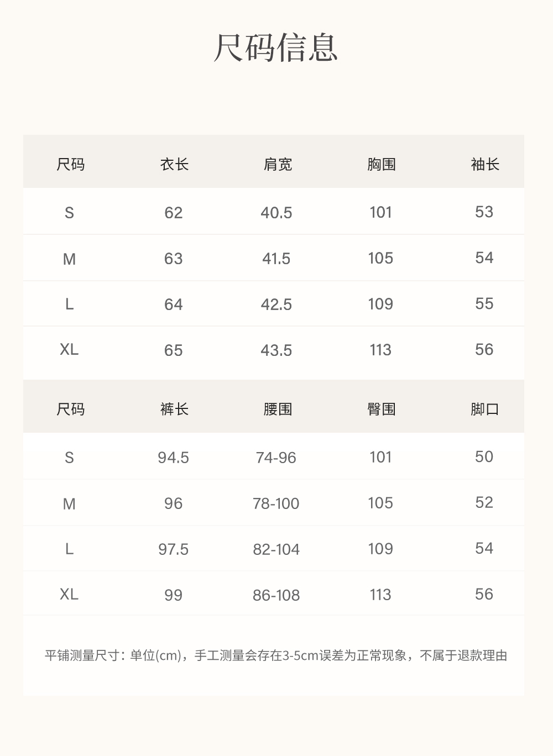Image resolution: width=553 pixels, height=756 pixels.
Task: Click the 衣长 column header
Action: pyautogui.click(x=174, y=164)
